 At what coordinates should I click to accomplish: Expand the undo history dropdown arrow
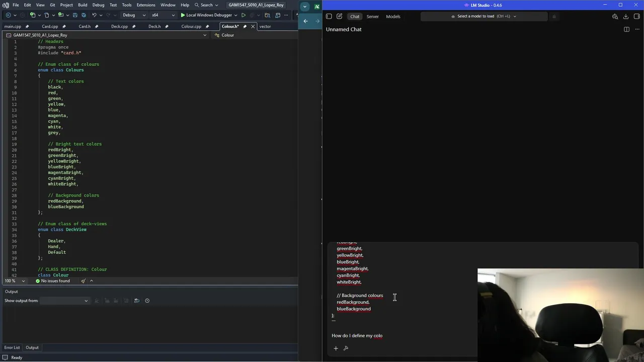pos(101,15)
